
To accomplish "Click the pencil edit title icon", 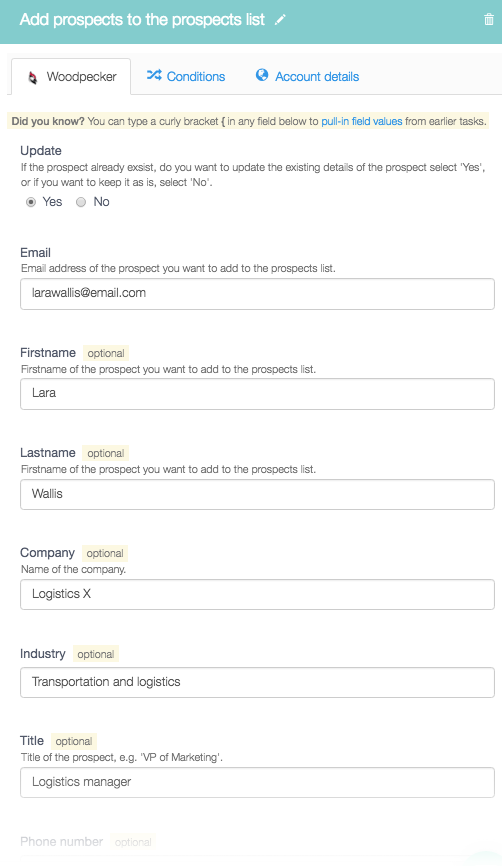I will click(281, 20).
